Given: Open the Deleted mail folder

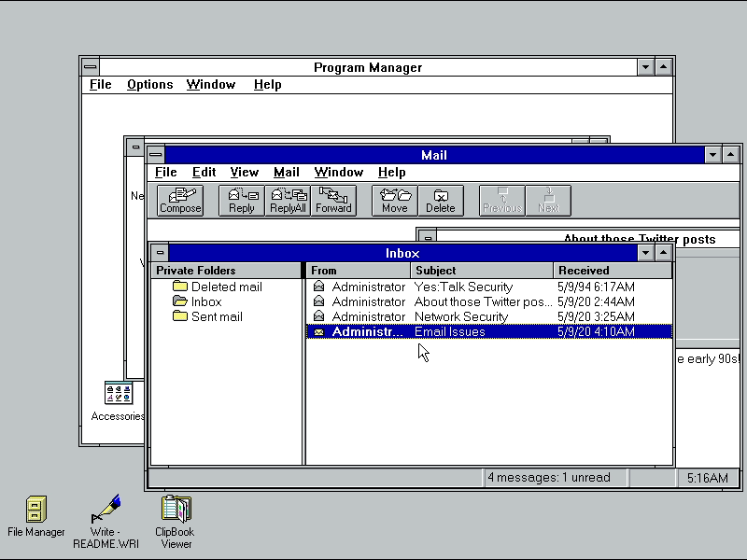Looking at the screenshot, I should pos(226,287).
